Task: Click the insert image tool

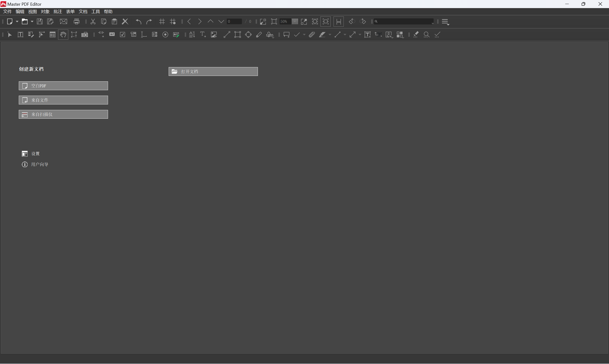Action: (214, 34)
